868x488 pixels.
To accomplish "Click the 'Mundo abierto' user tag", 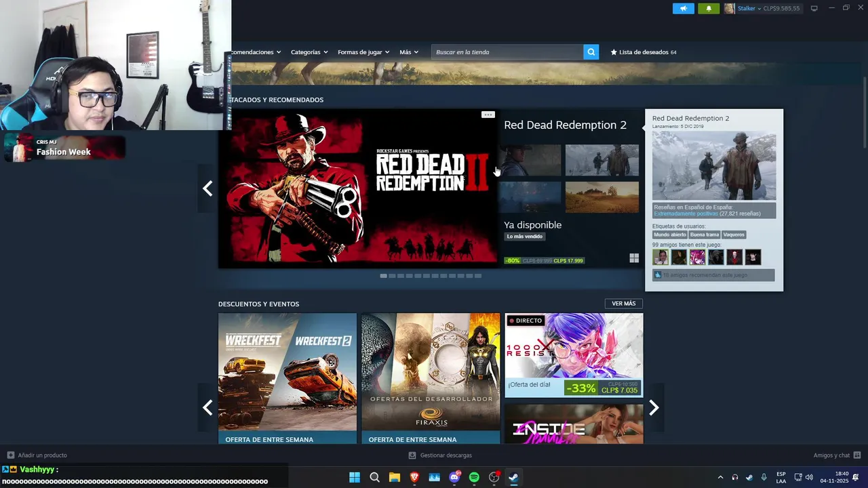I will pyautogui.click(x=670, y=235).
